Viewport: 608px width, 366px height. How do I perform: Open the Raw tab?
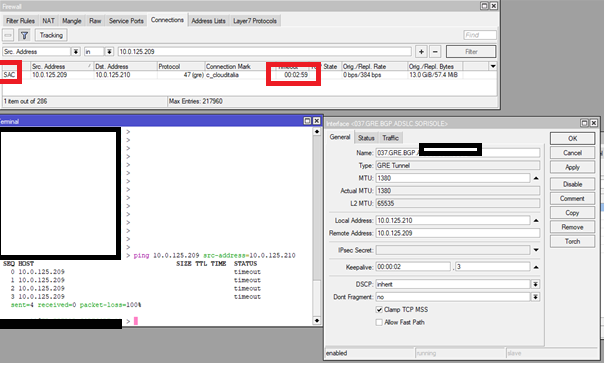click(x=95, y=21)
